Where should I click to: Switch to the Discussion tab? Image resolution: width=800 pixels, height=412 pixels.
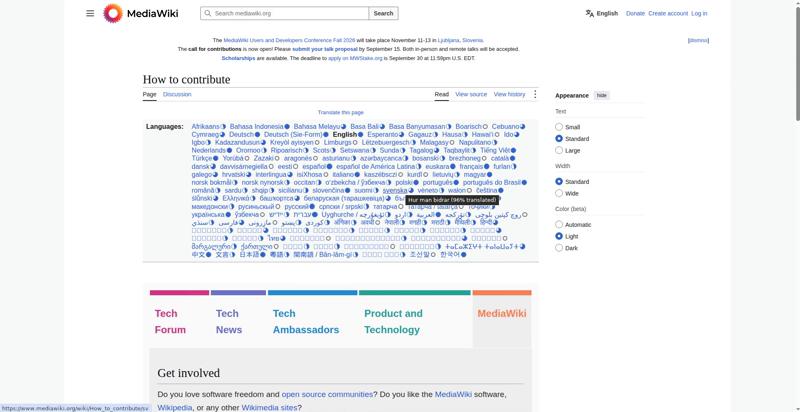[177, 94]
